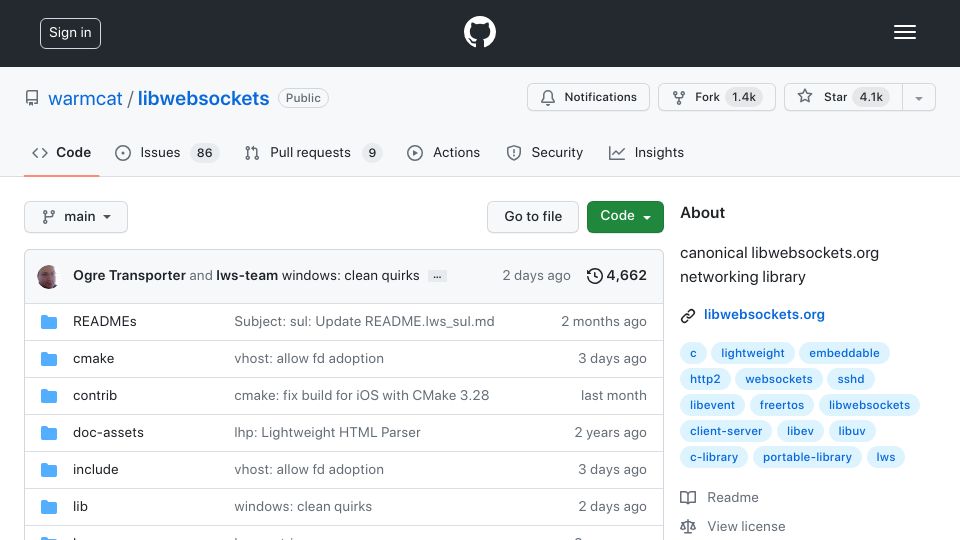960x540 pixels.
Task: Click the star icon in the Star button
Action: (804, 96)
